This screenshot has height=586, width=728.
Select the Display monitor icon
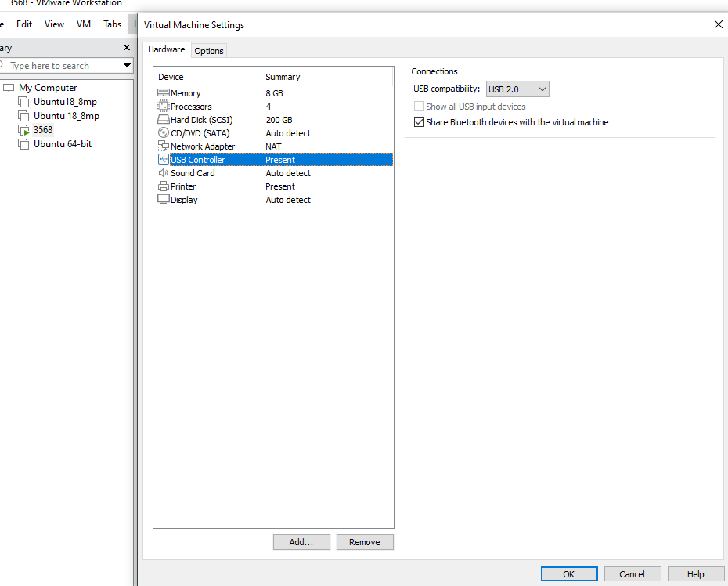coord(164,199)
